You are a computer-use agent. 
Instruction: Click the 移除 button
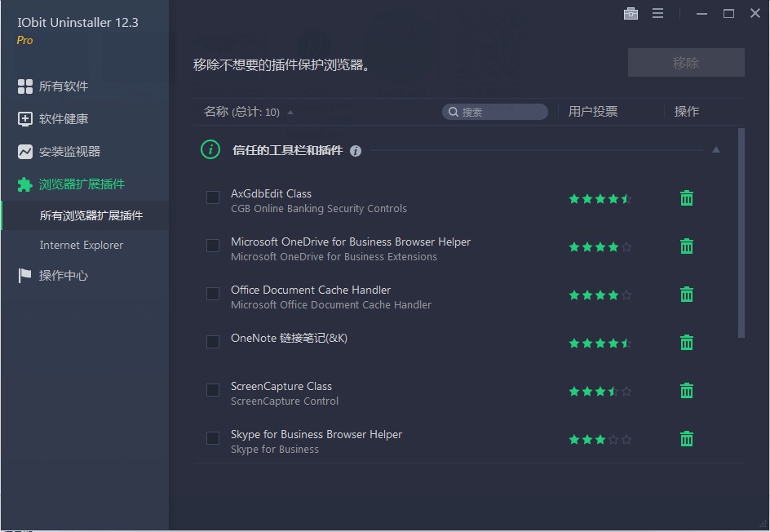pos(686,62)
